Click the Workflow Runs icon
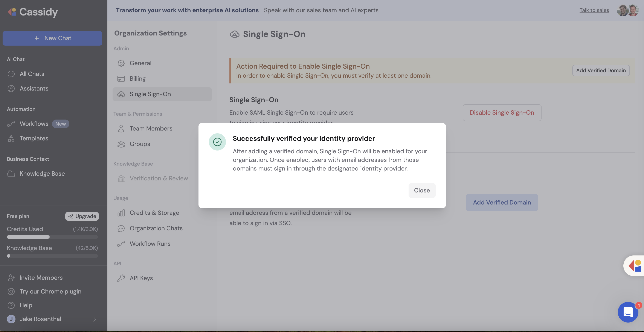This screenshot has width=644, height=332. tap(121, 243)
